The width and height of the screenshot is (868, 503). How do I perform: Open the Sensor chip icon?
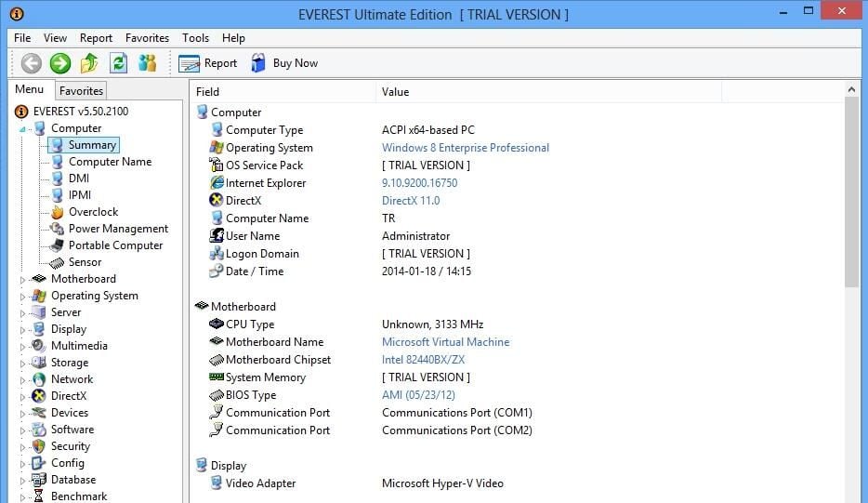[x=57, y=262]
